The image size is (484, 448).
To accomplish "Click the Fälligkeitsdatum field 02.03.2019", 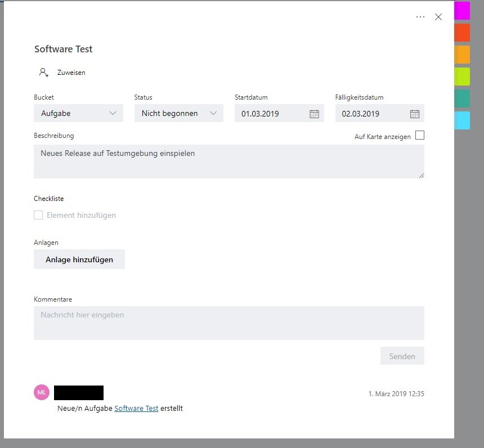I will 380,113.
